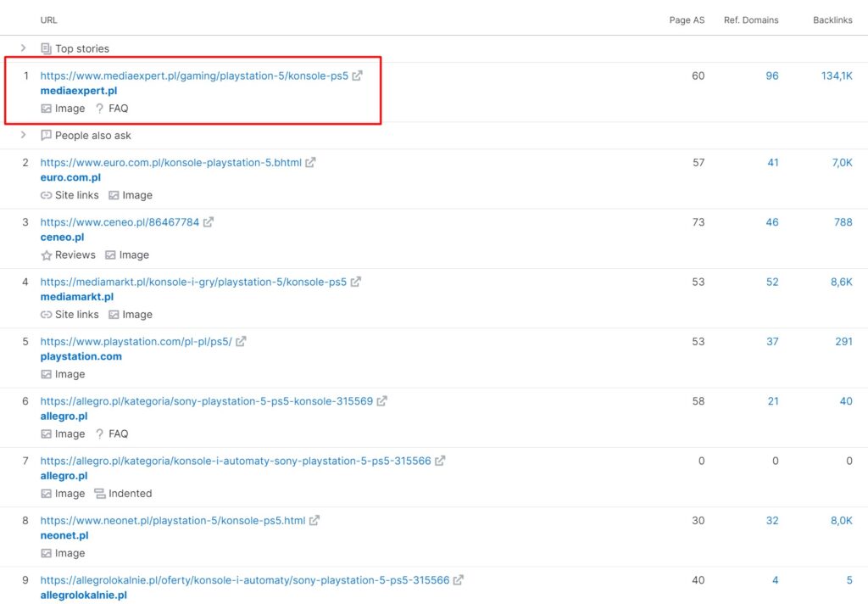The image size is (868, 604).
Task: Click the ceneo.pl domain name
Action: [63, 238]
